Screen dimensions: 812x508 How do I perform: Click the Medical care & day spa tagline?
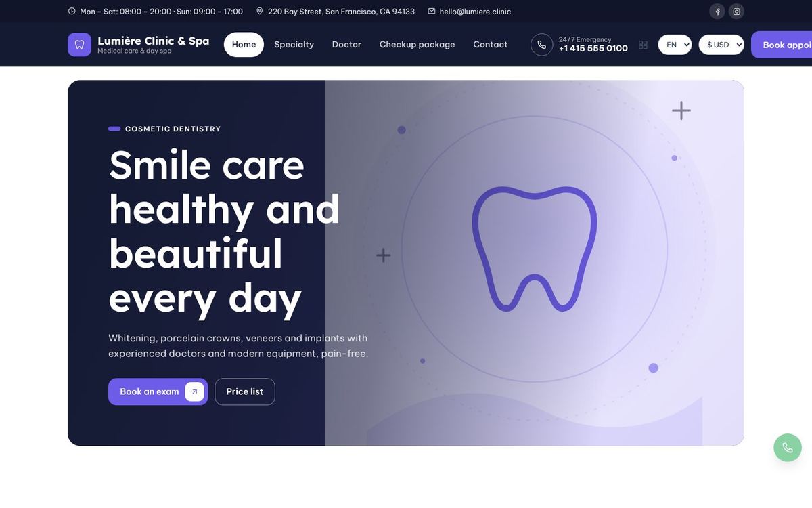pos(135,51)
